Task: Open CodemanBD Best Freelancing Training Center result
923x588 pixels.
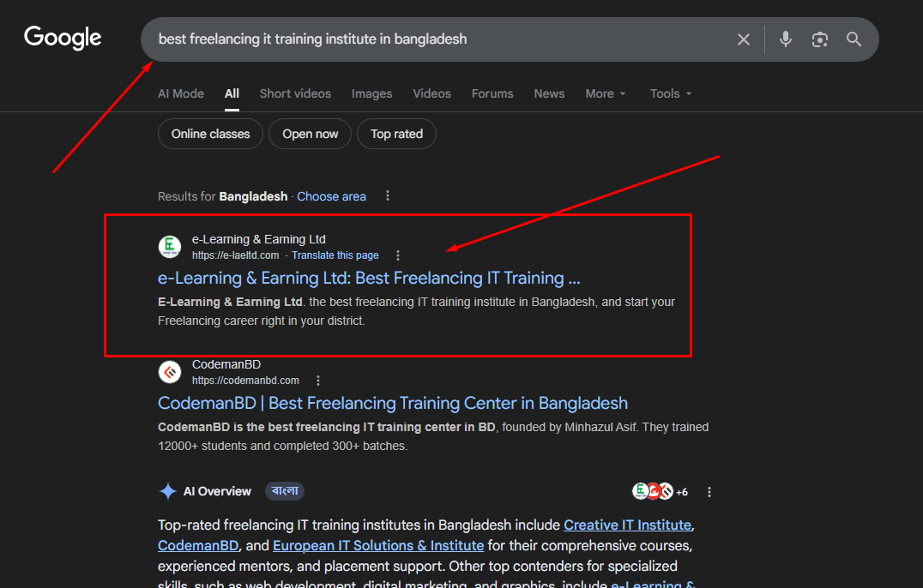Action: coord(393,403)
